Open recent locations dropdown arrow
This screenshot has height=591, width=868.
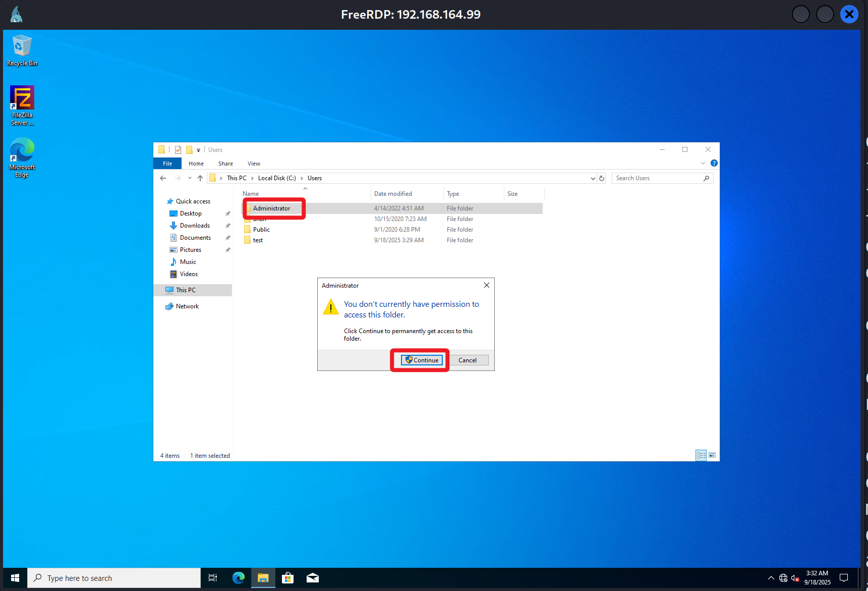tap(190, 178)
